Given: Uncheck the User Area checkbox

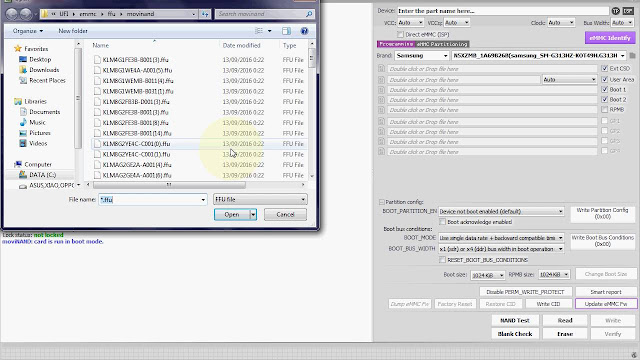Looking at the screenshot, I should pos(604,80).
